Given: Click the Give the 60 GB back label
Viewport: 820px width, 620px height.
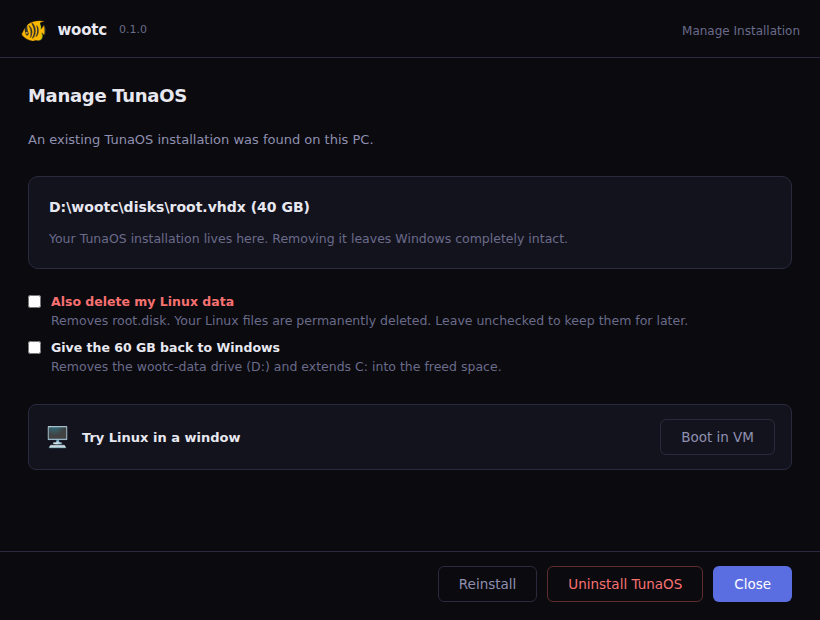Looking at the screenshot, I should (x=165, y=348).
